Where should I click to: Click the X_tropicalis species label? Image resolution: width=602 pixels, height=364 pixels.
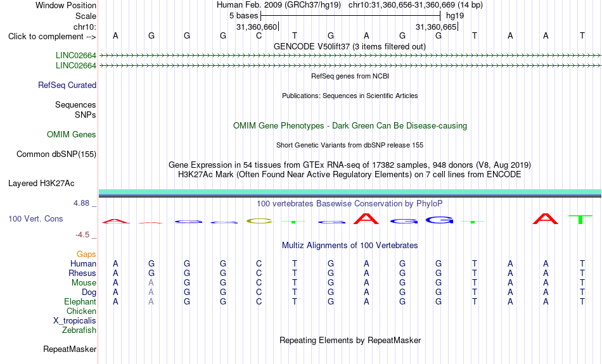75,321
